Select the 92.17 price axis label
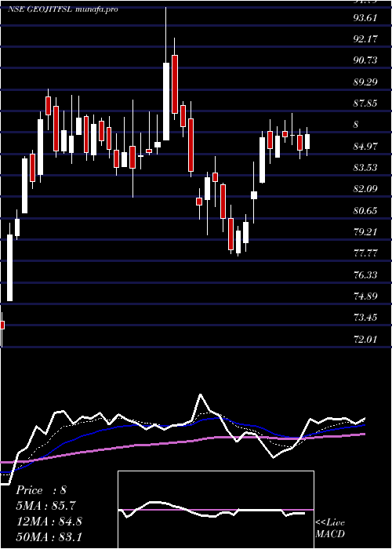 (x=365, y=39)
